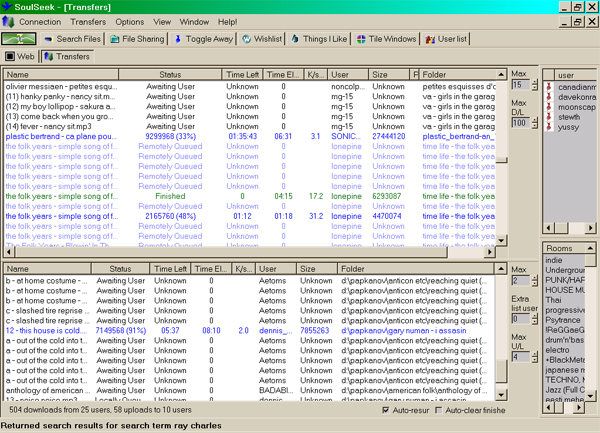
Task: Switch to the Web tab
Action: 20,57
